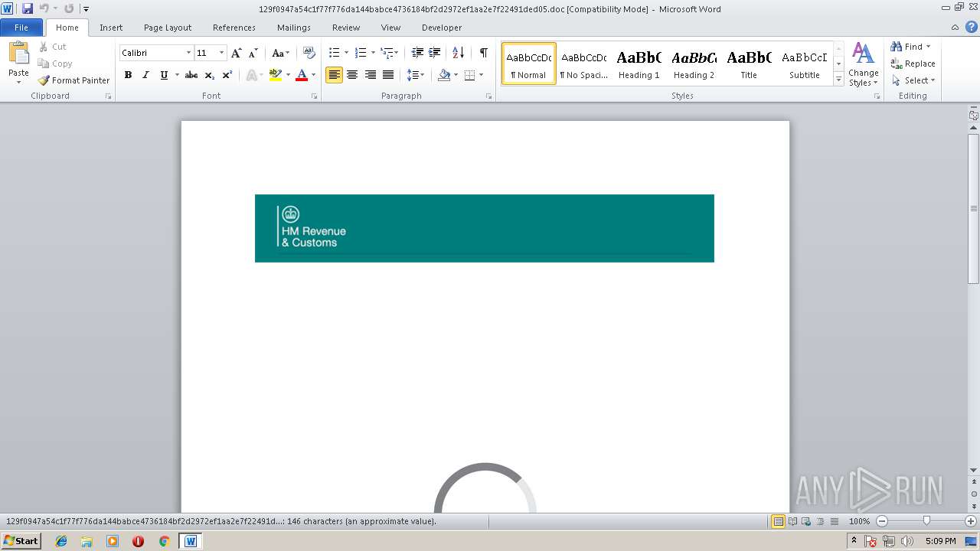Image resolution: width=980 pixels, height=551 pixels.
Task: Switch to the Mailings tab
Action: 294,28
